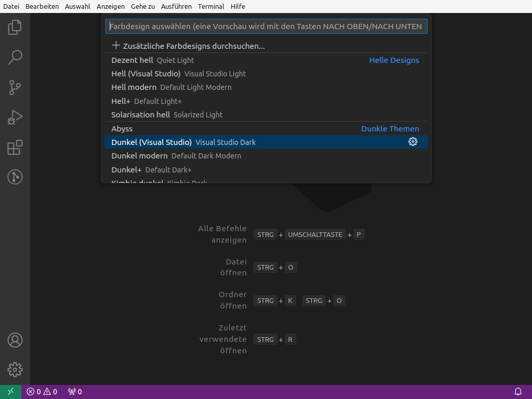
Task: Open the Auswahl menu
Action: click(x=77, y=6)
